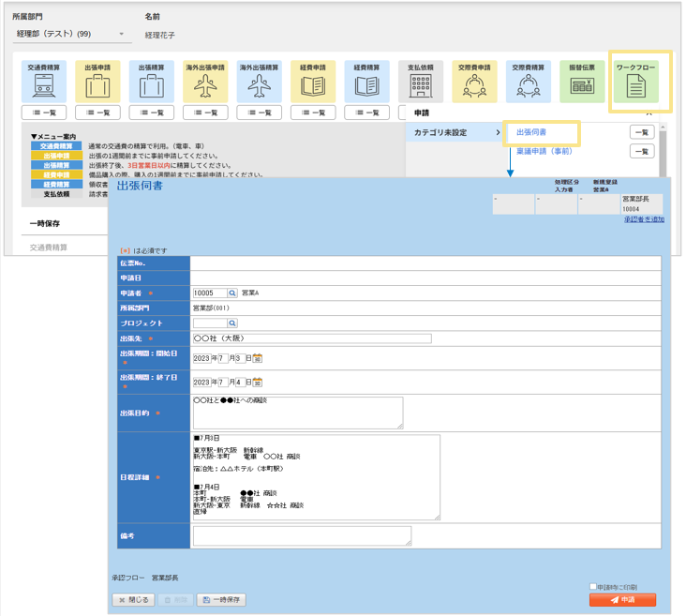This screenshot has width=686, height=616.
Task: Open the 交通費精算 train icon
Action: point(43,87)
